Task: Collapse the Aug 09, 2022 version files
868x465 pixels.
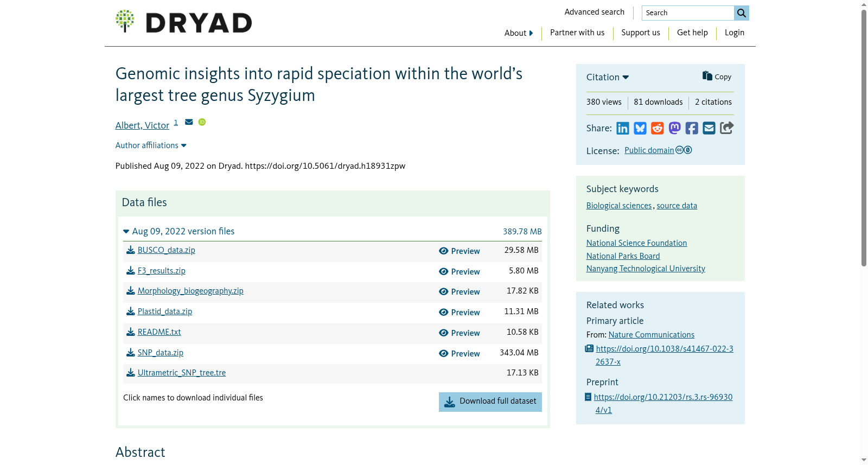Action: pos(179,231)
